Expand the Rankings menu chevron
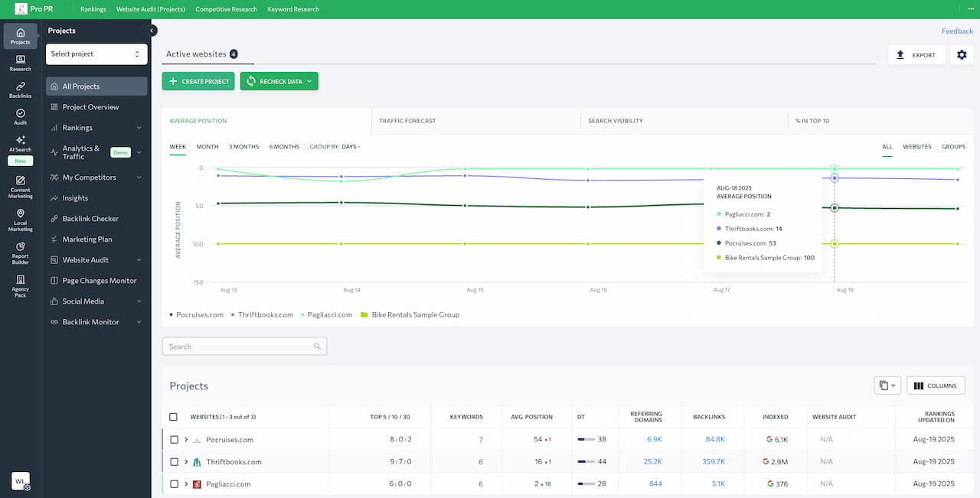 tap(139, 128)
